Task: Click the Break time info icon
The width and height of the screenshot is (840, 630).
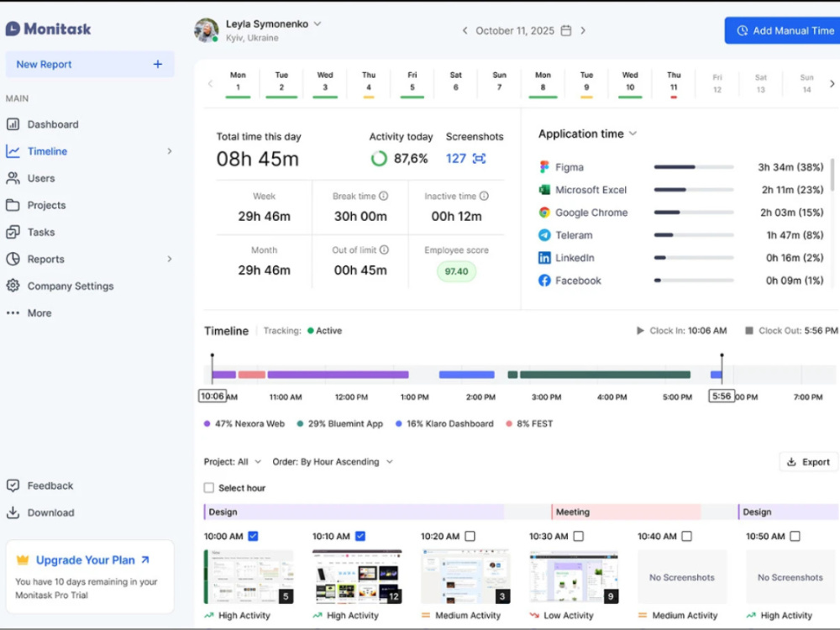Action: click(384, 196)
